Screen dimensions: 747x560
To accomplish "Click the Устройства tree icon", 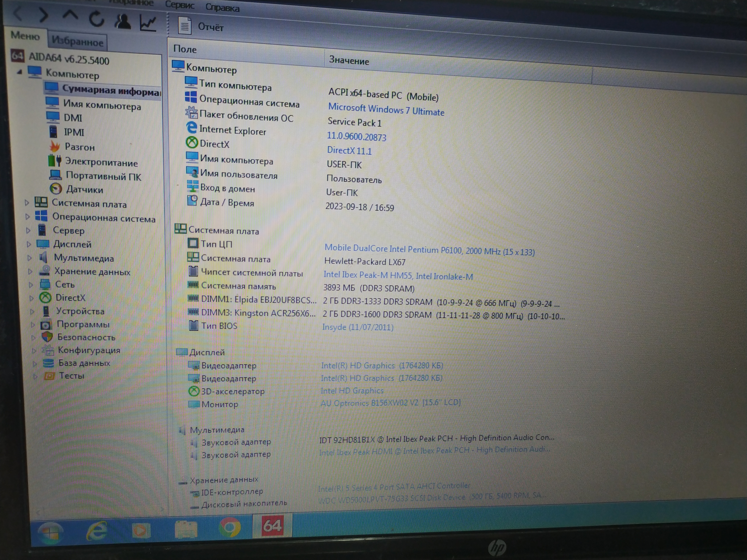I will click(46, 311).
